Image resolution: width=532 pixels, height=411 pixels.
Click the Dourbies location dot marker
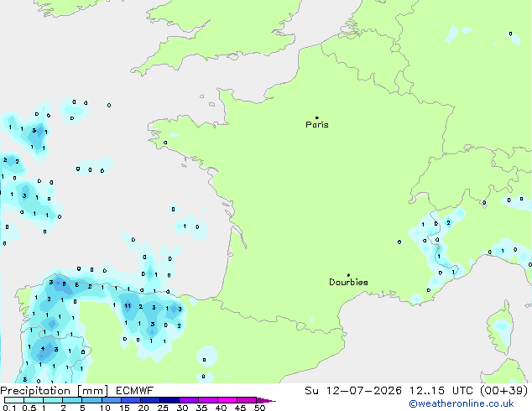coord(348,275)
